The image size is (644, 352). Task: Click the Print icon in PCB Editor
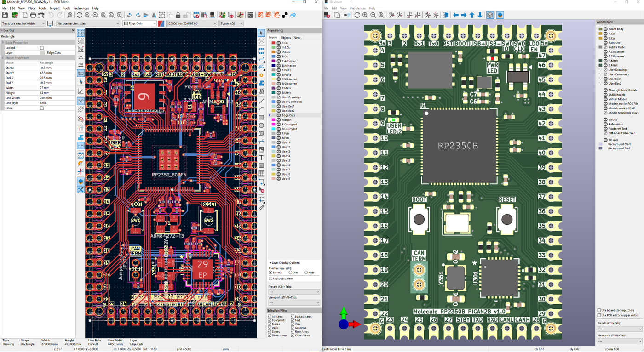(x=33, y=15)
